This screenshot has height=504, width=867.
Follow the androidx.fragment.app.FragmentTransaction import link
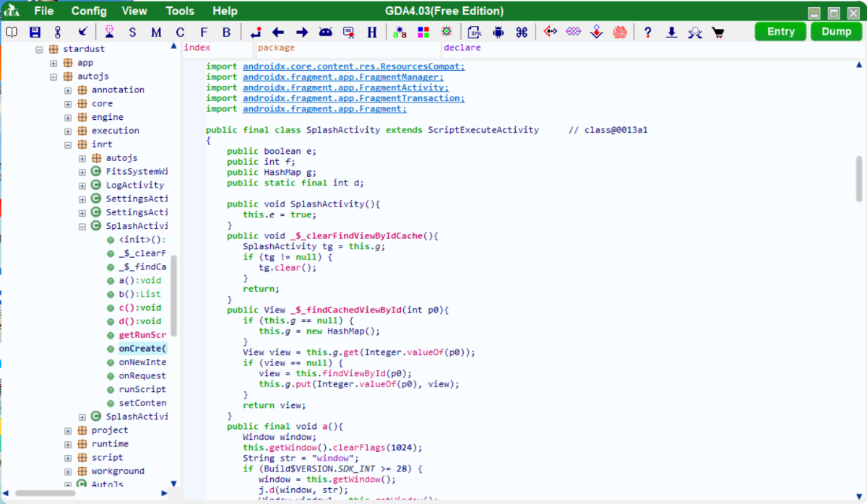[x=354, y=98]
